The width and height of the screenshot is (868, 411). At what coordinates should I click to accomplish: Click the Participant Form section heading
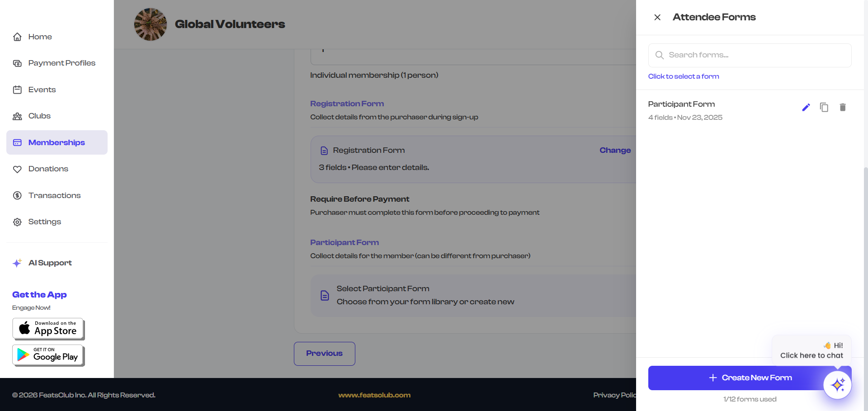(344, 242)
